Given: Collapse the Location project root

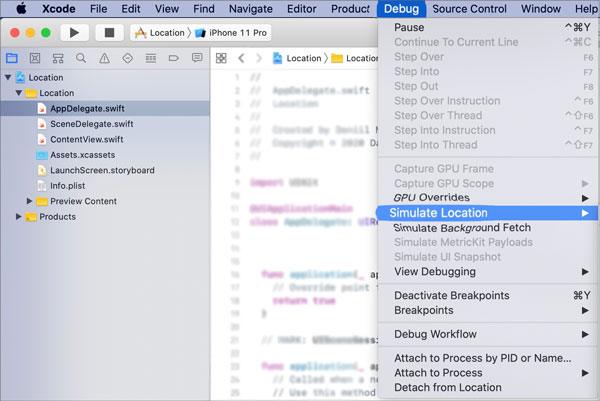Looking at the screenshot, I should coord(8,77).
